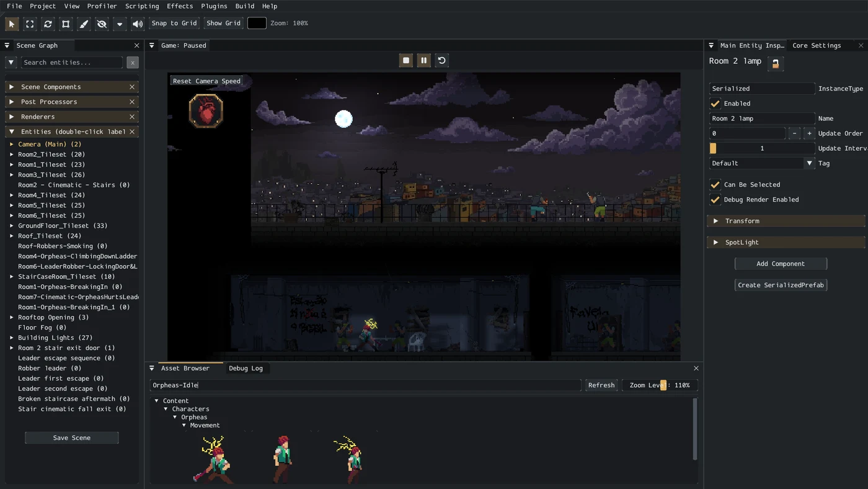The width and height of the screenshot is (868, 489).
Task: Toggle the crossed-out eye visibility icon
Action: (x=102, y=24)
